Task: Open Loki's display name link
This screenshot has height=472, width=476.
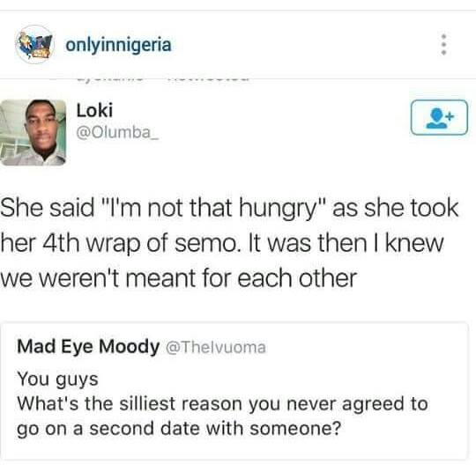Action: coord(94,110)
